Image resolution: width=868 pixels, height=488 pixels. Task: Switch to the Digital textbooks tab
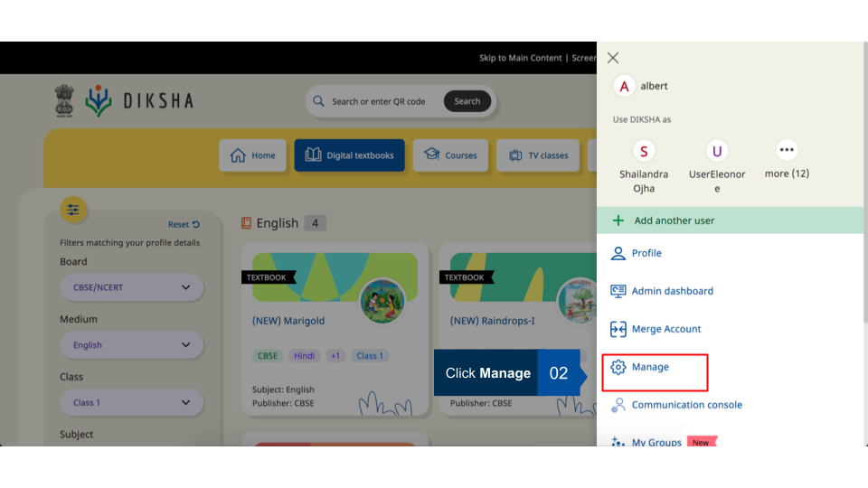tap(349, 155)
